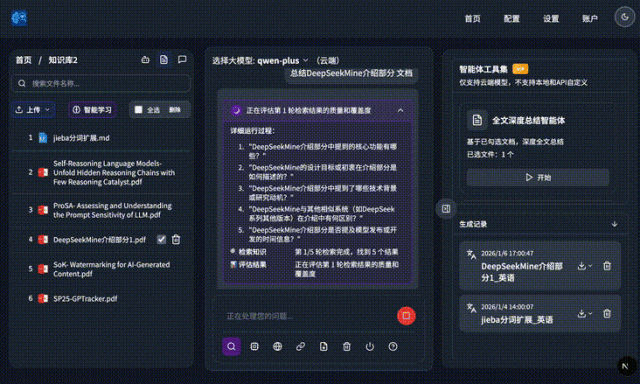Open download dropdown for DeepSeekMine介绍部分1_英语
Viewport: 640px width, 384px height.
[585, 266]
